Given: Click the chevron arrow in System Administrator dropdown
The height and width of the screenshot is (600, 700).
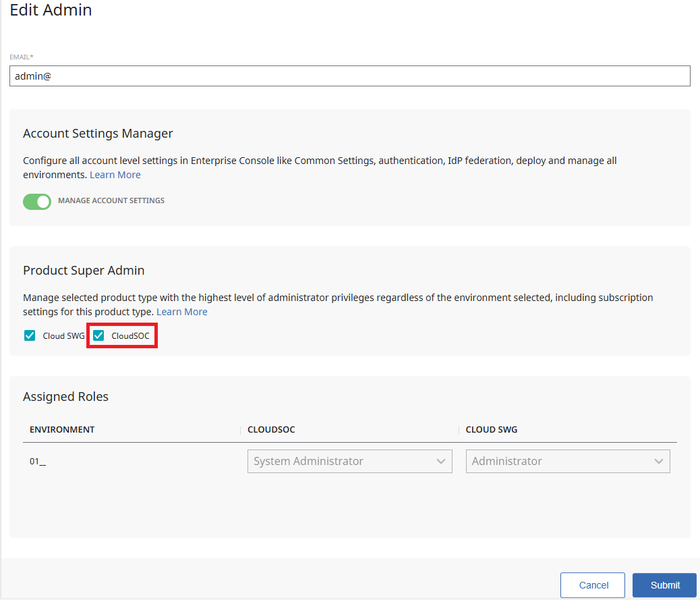Looking at the screenshot, I should point(440,462).
